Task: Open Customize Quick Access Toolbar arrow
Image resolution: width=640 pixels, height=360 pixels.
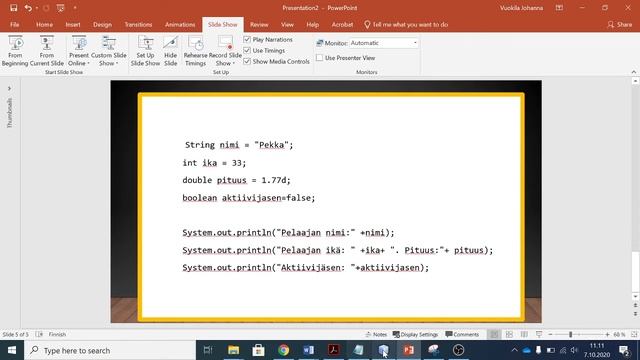Action: [75, 8]
